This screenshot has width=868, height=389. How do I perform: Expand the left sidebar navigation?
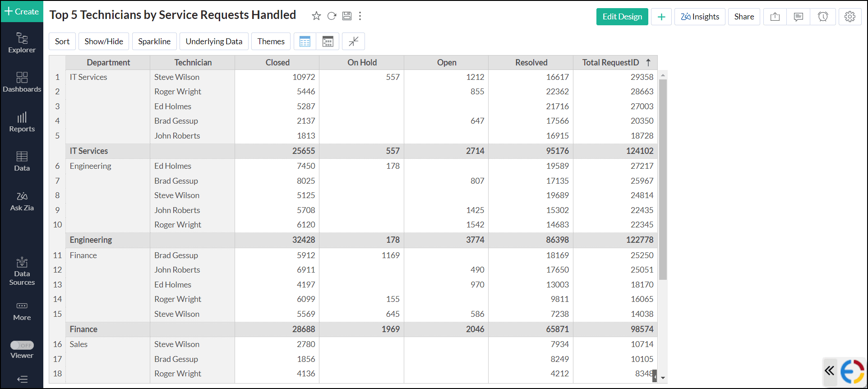[22, 379]
